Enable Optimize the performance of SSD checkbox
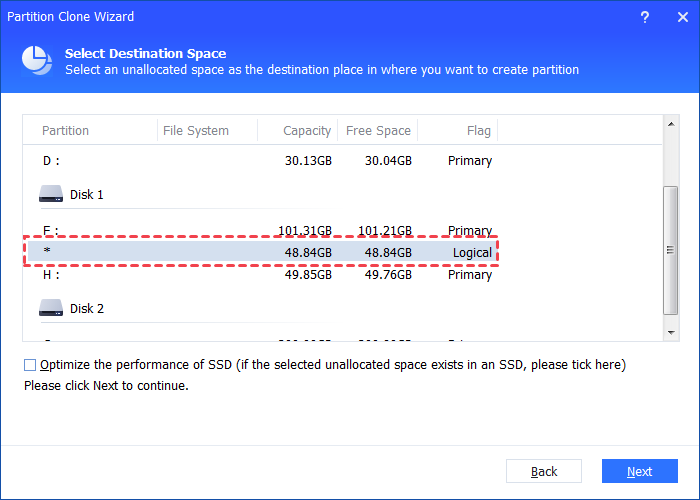The height and width of the screenshot is (500, 700). coord(30,365)
